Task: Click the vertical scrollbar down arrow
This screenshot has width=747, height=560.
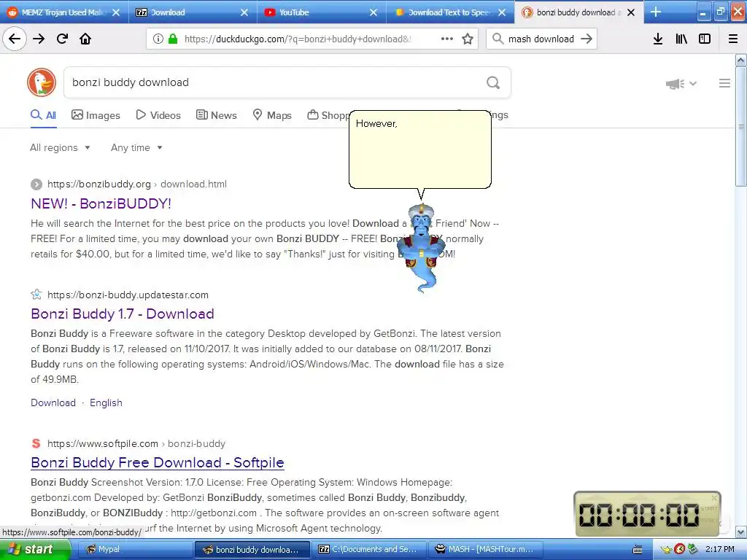Action: pos(740,532)
